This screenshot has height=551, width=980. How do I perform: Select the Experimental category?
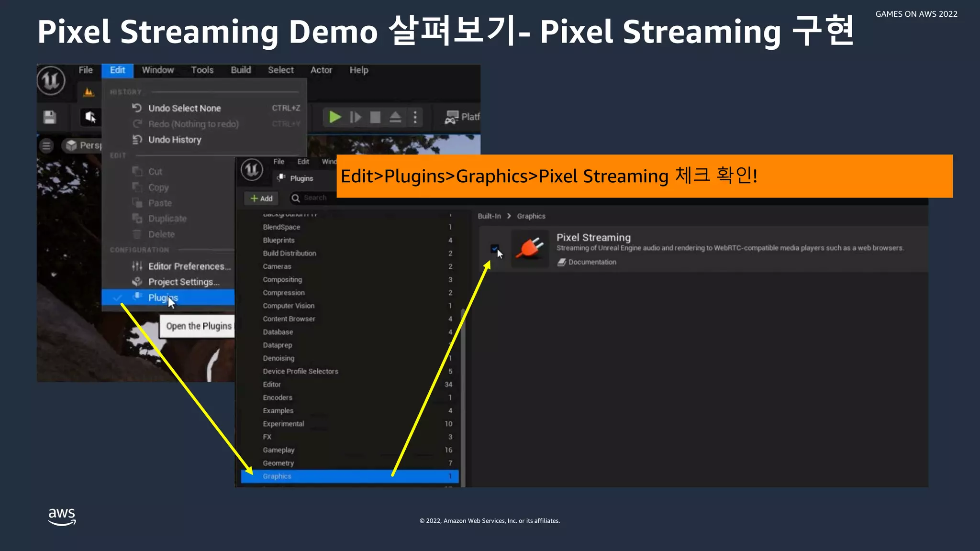pos(349,424)
